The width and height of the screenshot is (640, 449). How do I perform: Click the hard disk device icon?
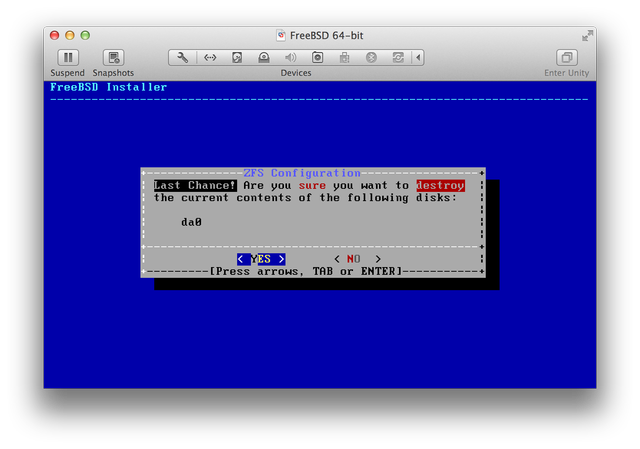[x=237, y=58]
